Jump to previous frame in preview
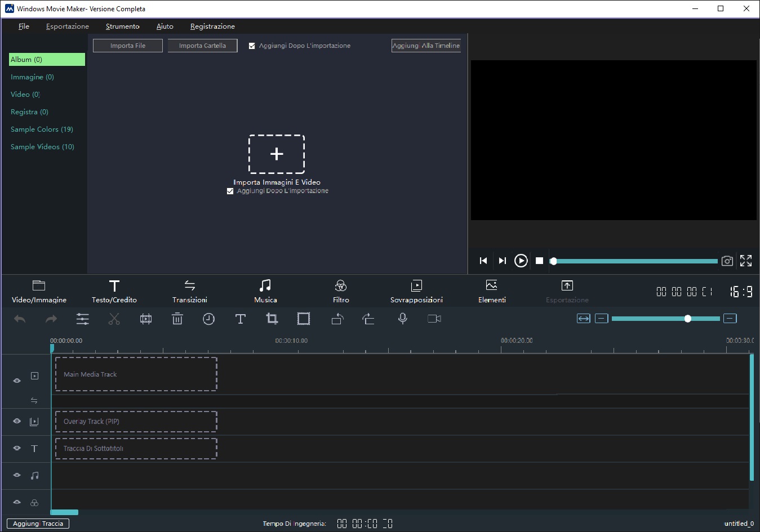The width and height of the screenshot is (760, 532). (x=483, y=261)
